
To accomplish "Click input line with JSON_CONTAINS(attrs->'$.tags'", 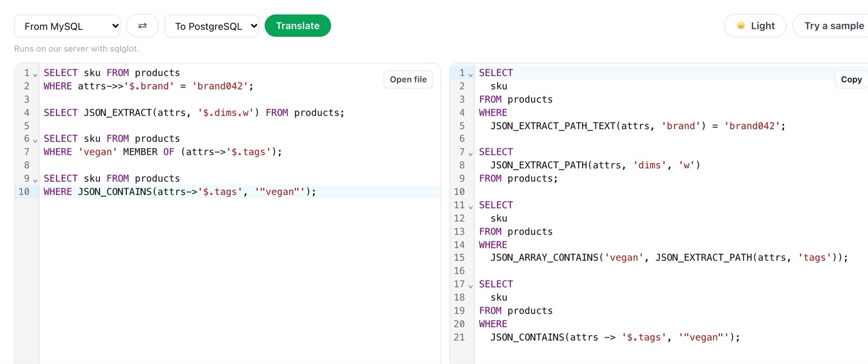I will pyautogui.click(x=180, y=191).
